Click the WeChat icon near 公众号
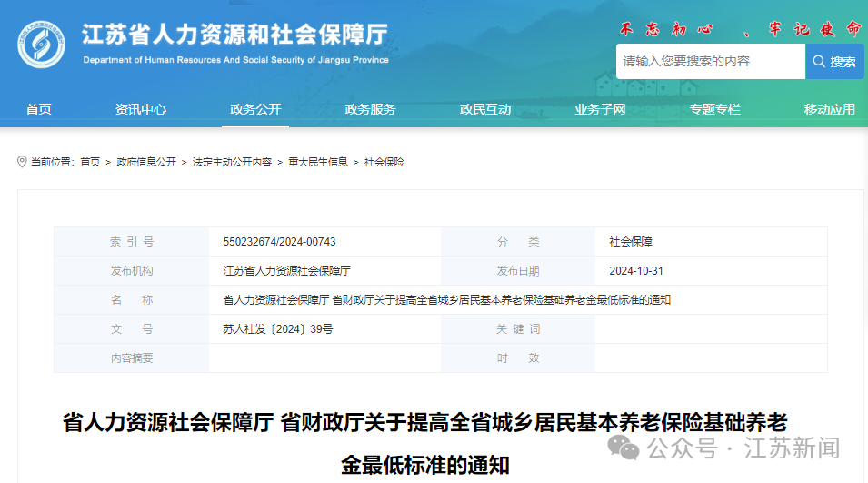 pos(624,448)
